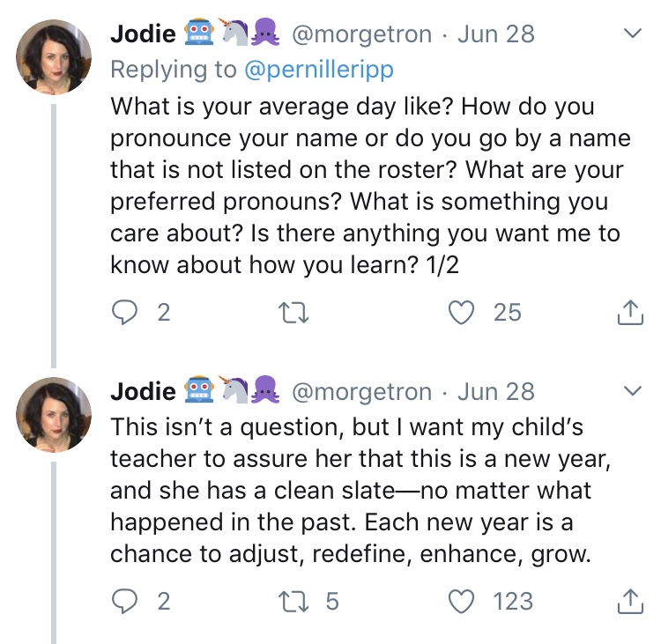Retweet the first tweet ending in 1/2
661x644 pixels.
[x=291, y=312]
